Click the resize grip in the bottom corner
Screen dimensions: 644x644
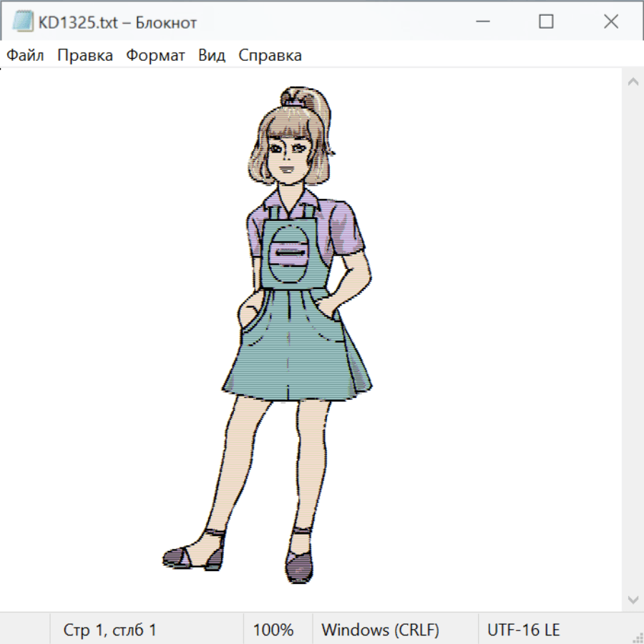pyautogui.click(x=637, y=637)
